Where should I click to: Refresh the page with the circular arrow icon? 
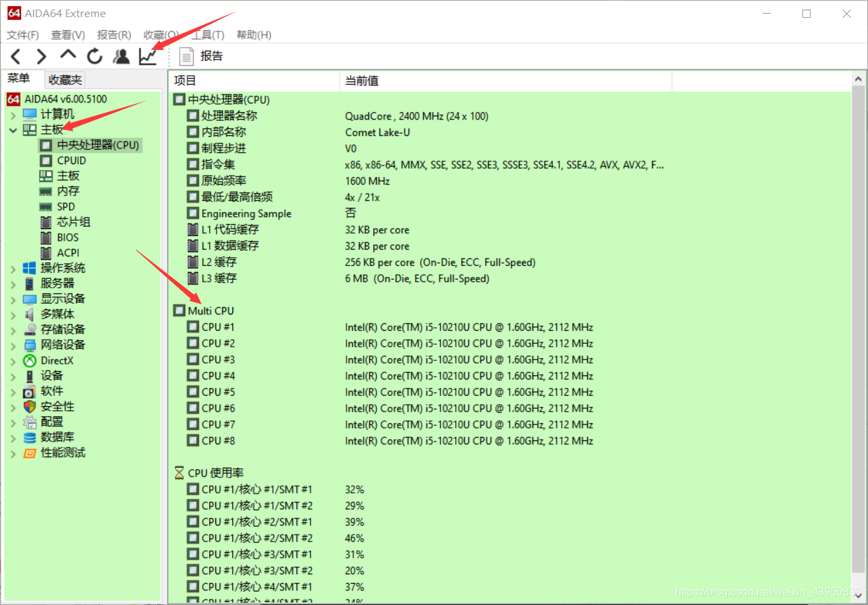point(94,57)
